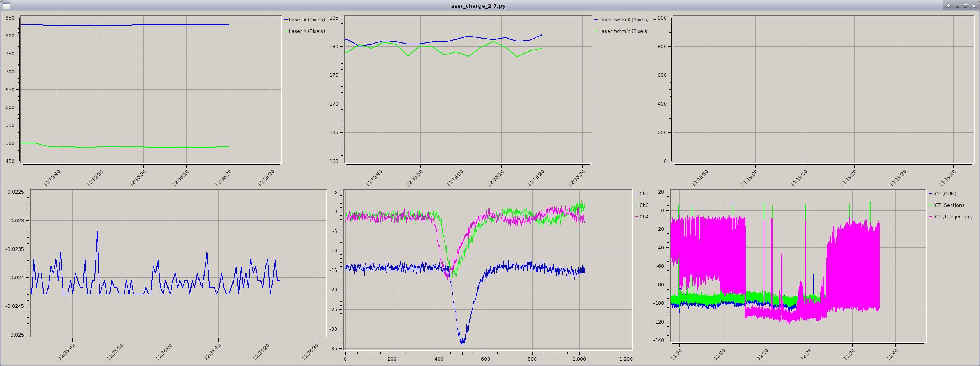Click the laser_charge_2.7.py window title text

pyautogui.click(x=477, y=6)
